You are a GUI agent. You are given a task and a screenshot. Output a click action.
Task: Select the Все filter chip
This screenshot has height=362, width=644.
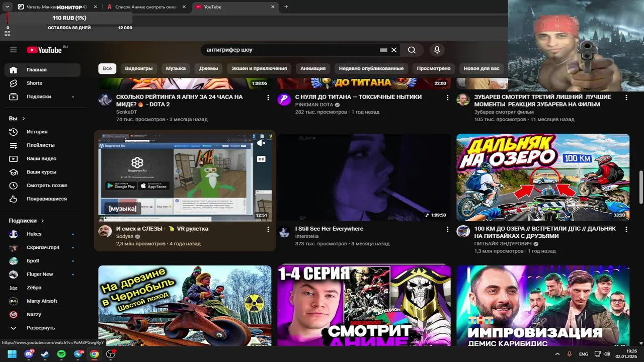[x=107, y=68]
